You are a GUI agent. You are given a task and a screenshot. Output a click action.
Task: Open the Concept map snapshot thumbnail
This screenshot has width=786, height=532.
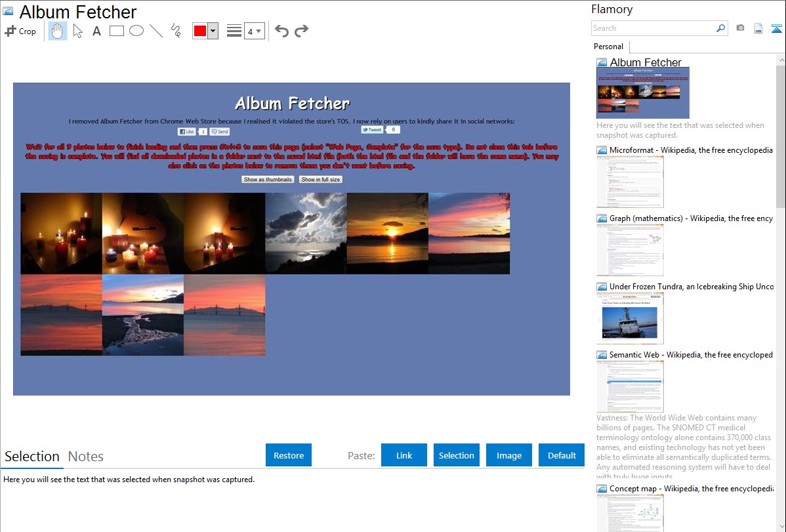coord(630,513)
